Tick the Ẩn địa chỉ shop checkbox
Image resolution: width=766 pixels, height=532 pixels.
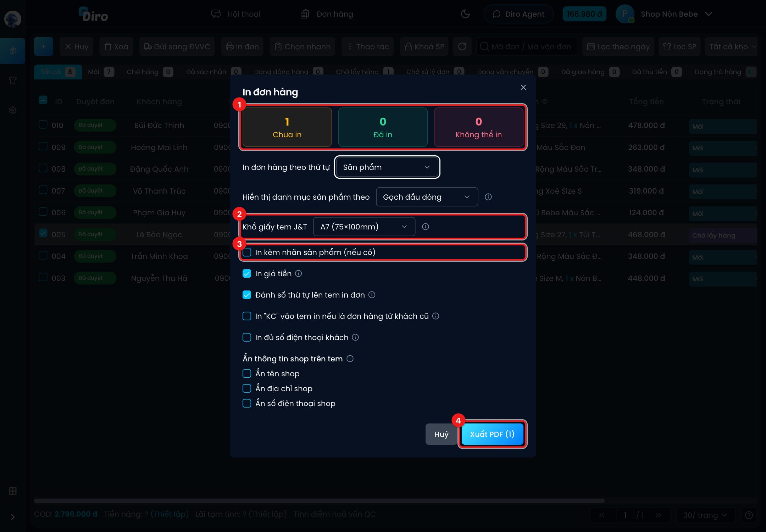[247, 388]
